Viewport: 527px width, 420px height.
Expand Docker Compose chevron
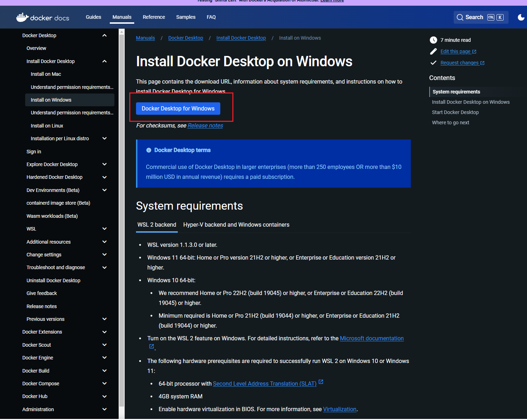104,384
